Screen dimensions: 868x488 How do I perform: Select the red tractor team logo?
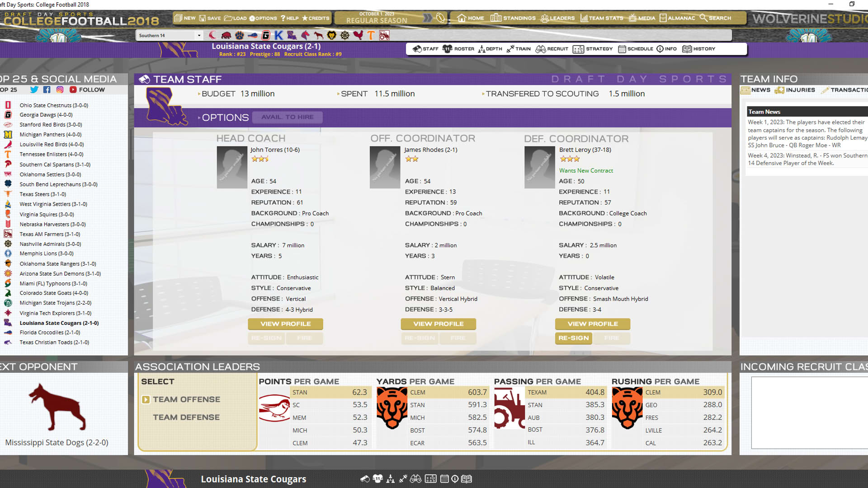[384, 35]
